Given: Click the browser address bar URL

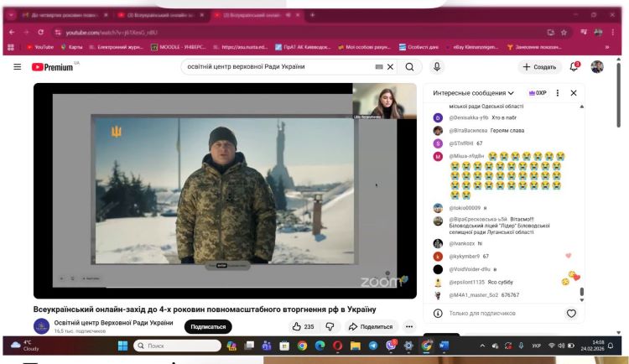Looking at the screenshot, I should point(112,33).
